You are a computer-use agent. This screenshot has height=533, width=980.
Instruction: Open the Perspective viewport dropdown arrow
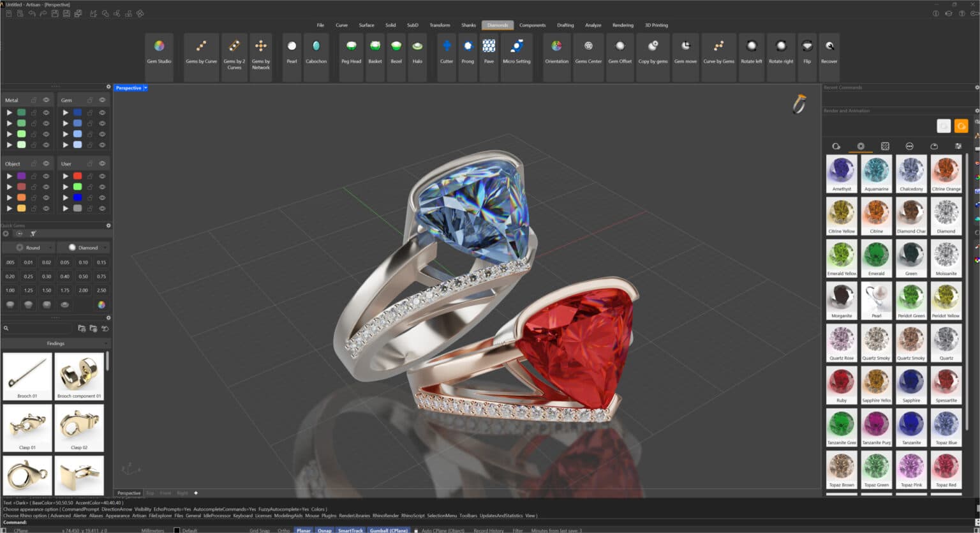coord(145,88)
